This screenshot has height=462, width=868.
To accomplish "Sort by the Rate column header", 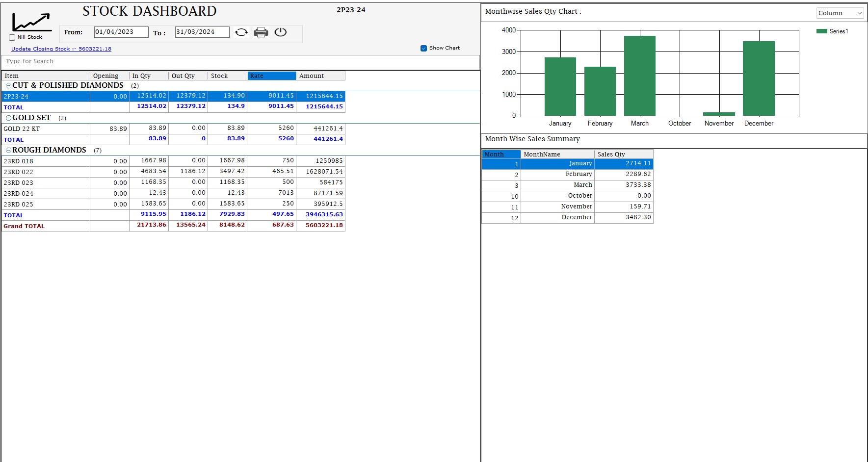I will pos(271,76).
